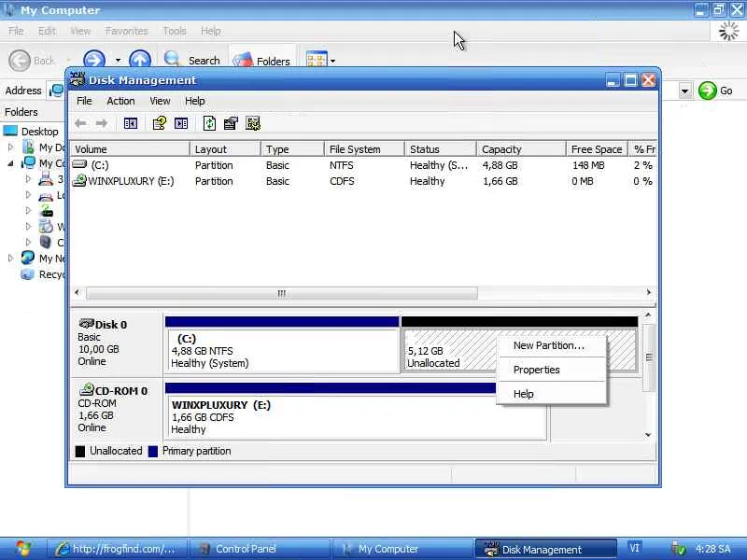747x560 pixels.
Task: Click the horizontal scrollbar thumb in volume list
Action: pyautogui.click(x=282, y=293)
